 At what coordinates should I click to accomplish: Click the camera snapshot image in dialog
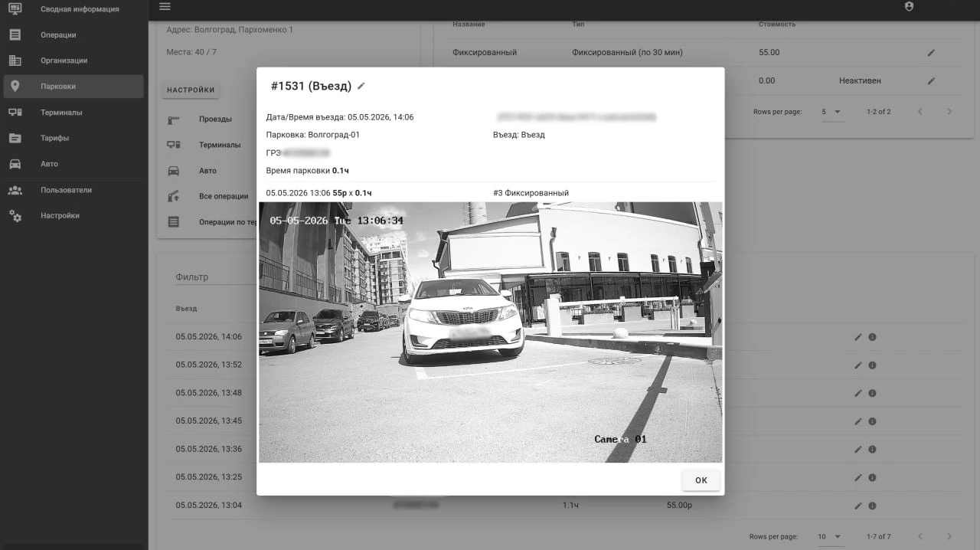pos(490,332)
